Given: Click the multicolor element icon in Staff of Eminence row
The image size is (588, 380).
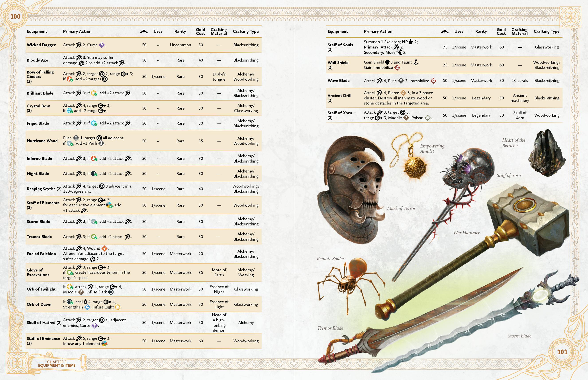Looking at the screenshot, I should [104, 343].
